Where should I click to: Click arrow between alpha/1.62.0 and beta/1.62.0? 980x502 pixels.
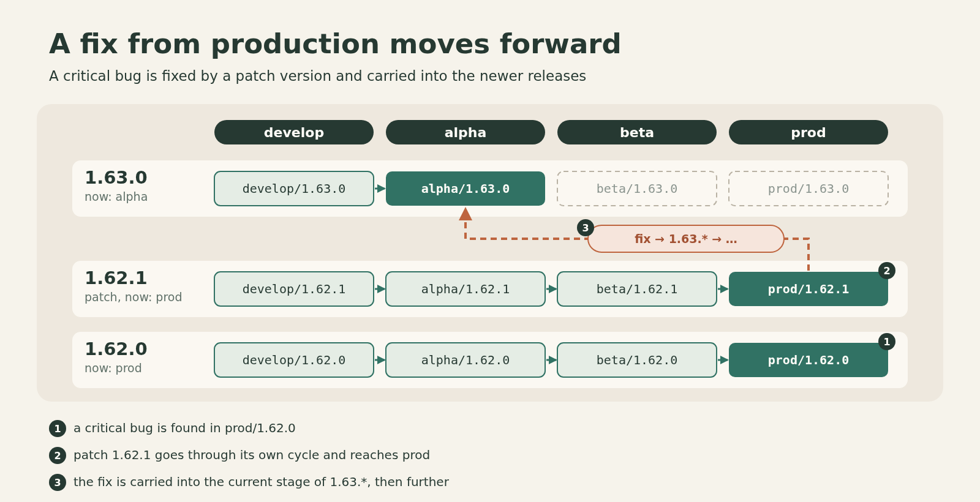[551, 360]
